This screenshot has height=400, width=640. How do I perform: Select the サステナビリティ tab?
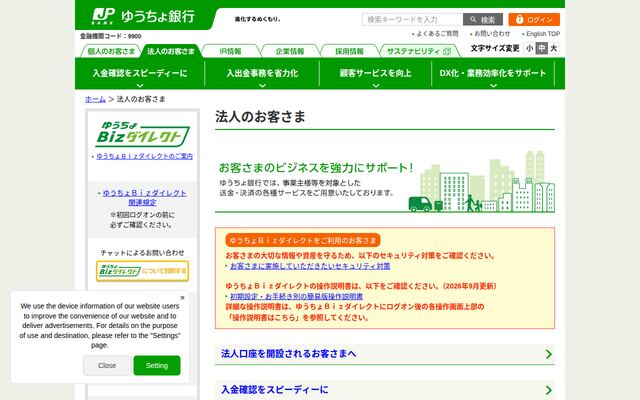pos(419,51)
